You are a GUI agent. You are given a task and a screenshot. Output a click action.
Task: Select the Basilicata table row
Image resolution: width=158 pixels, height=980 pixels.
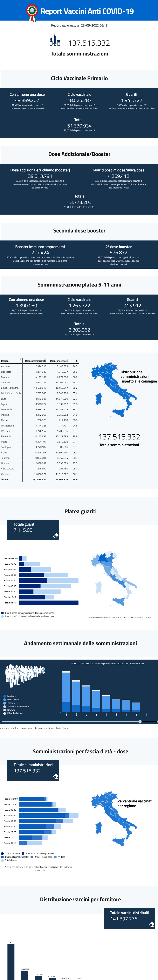pos(39,372)
